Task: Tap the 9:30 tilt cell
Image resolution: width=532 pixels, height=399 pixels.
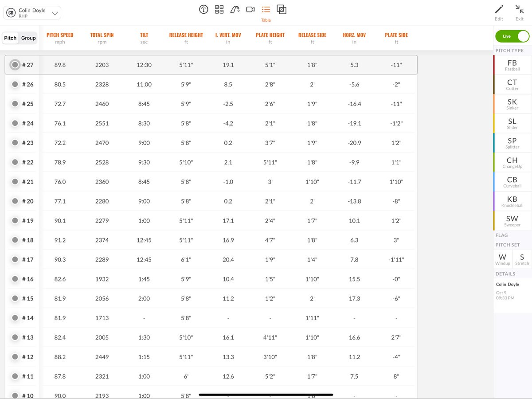Action: pyautogui.click(x=144, y=162)
